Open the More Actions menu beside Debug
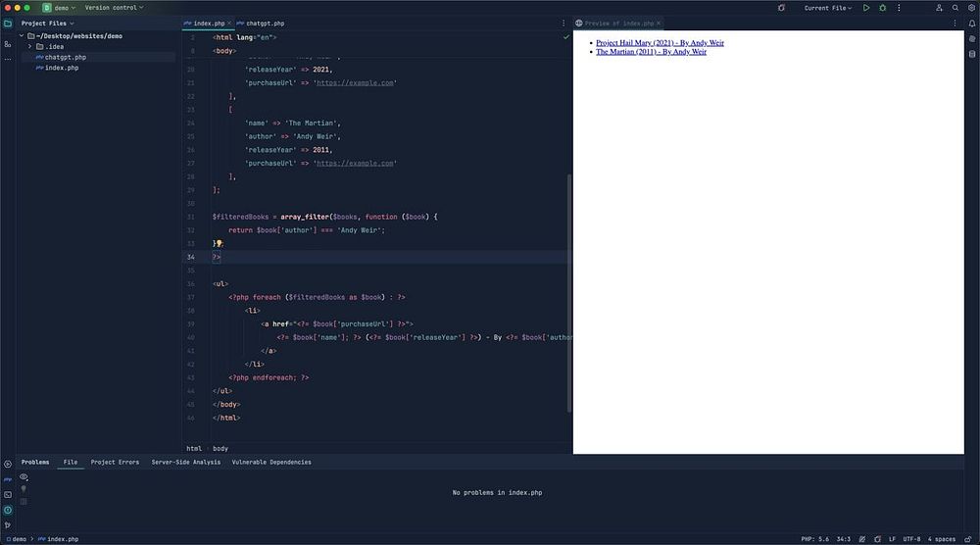The width and height of the screenshot is (980, 545). click(x=899, y=8)
